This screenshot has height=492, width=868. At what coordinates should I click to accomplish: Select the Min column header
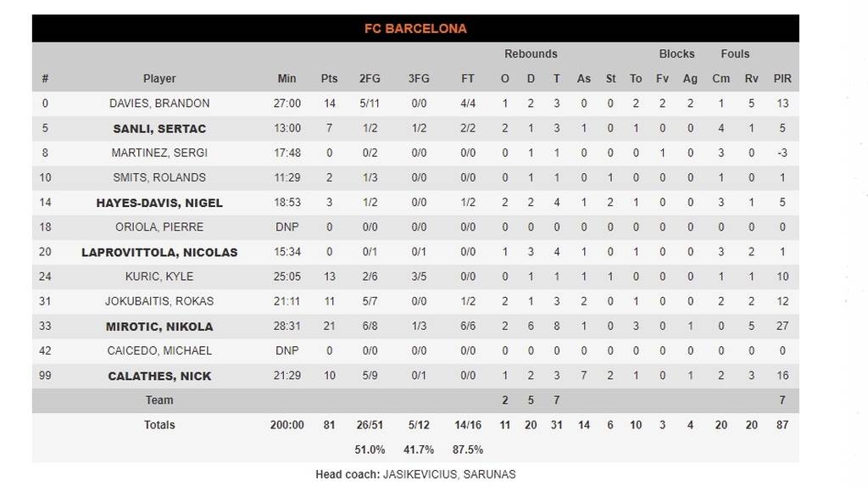point(287,79)
